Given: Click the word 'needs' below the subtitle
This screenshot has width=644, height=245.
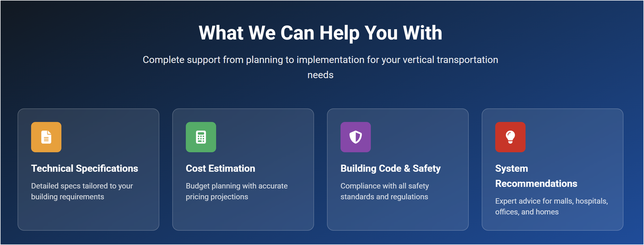Looking at the screenshot, I should click(321, 75).
